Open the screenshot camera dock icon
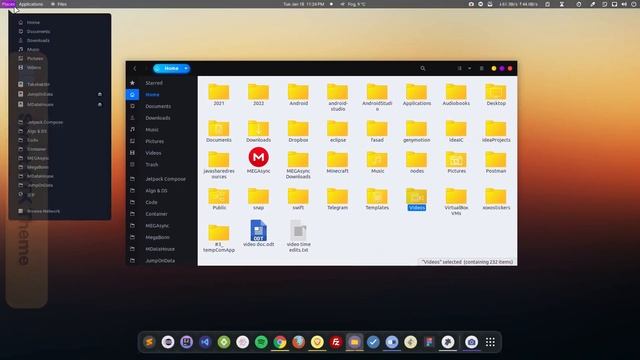640x360 pixels. pyautogui.click(x=471, y=342)
